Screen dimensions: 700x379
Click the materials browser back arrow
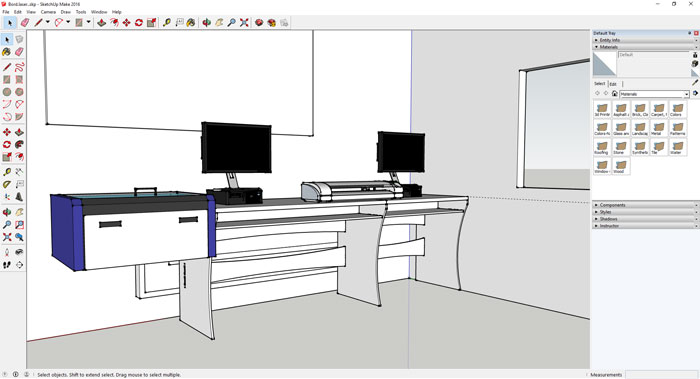[x=597, y=94]
